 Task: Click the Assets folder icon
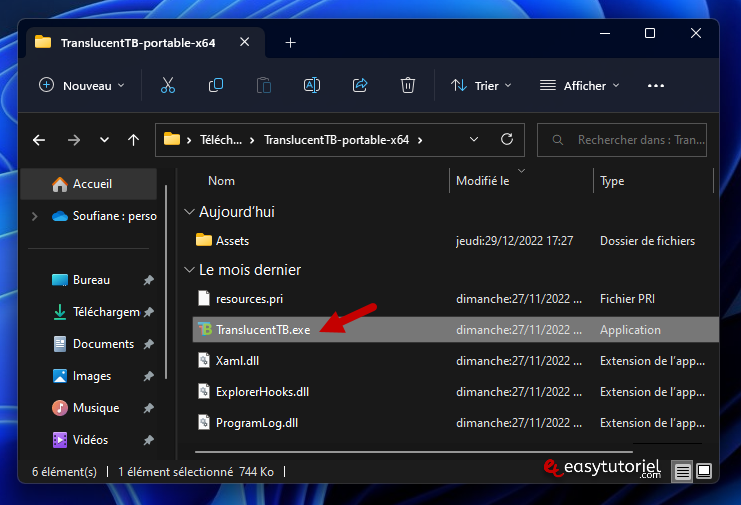[204, 240]
